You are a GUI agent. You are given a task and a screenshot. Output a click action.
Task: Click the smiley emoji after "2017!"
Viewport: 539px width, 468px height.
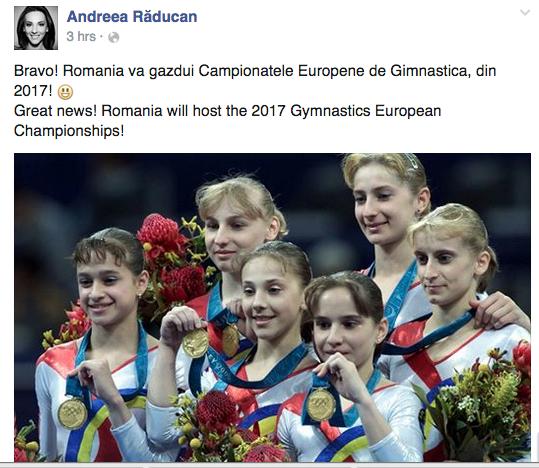(65, 92)
